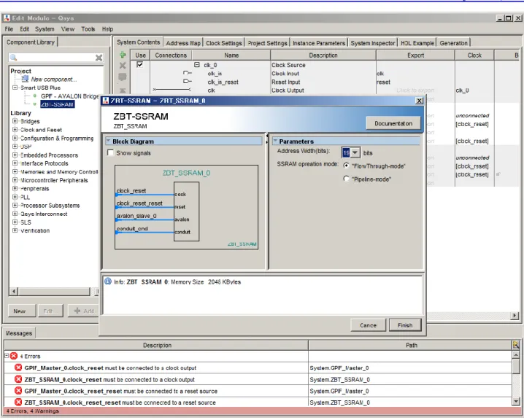This screenshot has width=524, height=420.
Task: Switch to the Clock Settings tab
Action: [x=223, y=43]
